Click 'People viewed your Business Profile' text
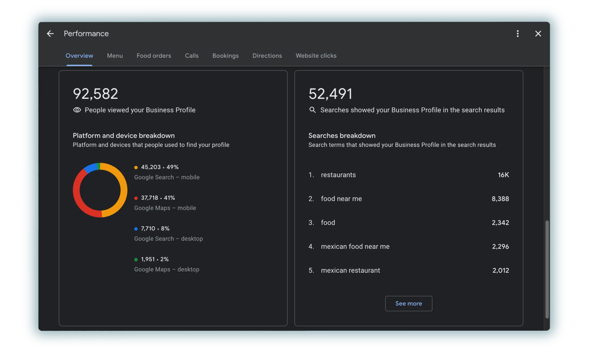 [x=140, y=110]
